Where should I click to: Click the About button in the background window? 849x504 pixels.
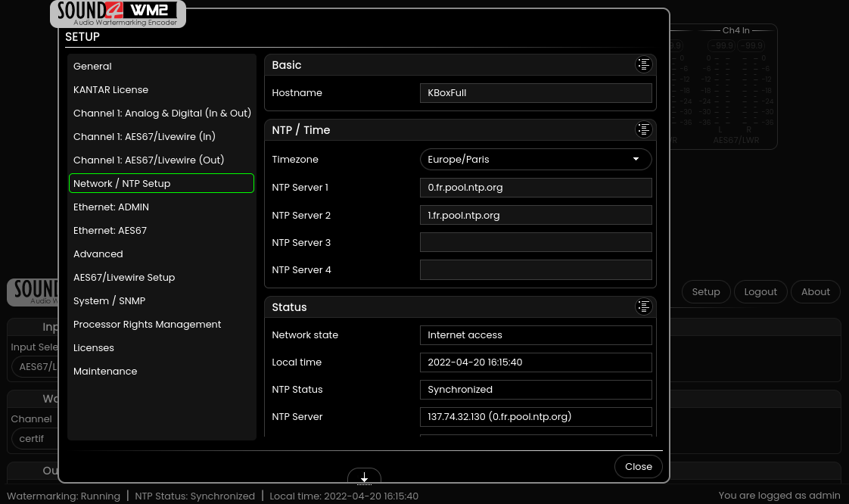tap(816, 292)
